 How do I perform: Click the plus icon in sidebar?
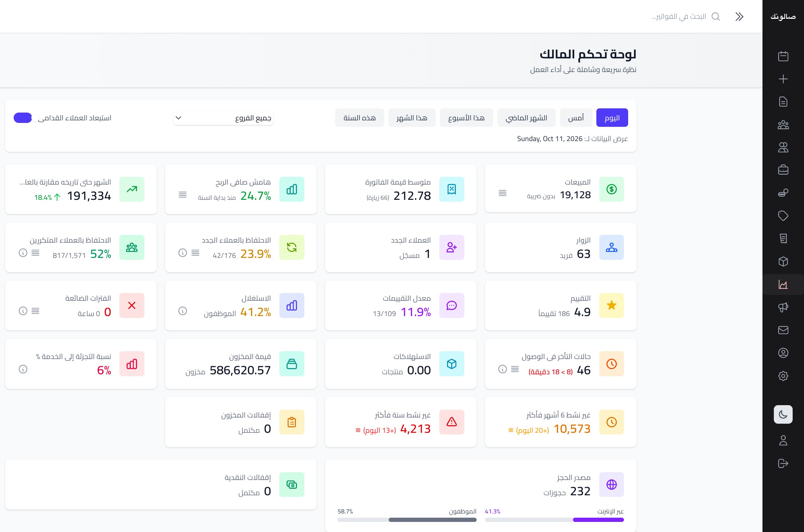(783, 79)
